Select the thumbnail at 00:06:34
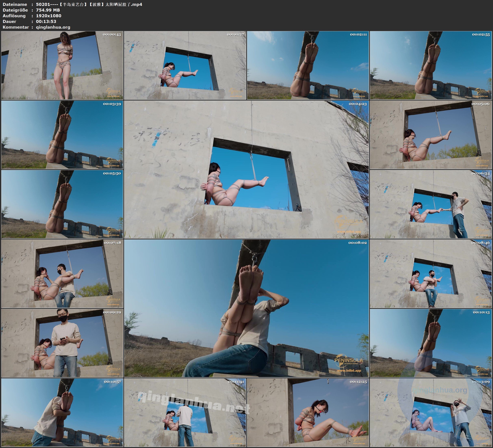This screenshot has height=448, width=493. click(x=431, y=204)
